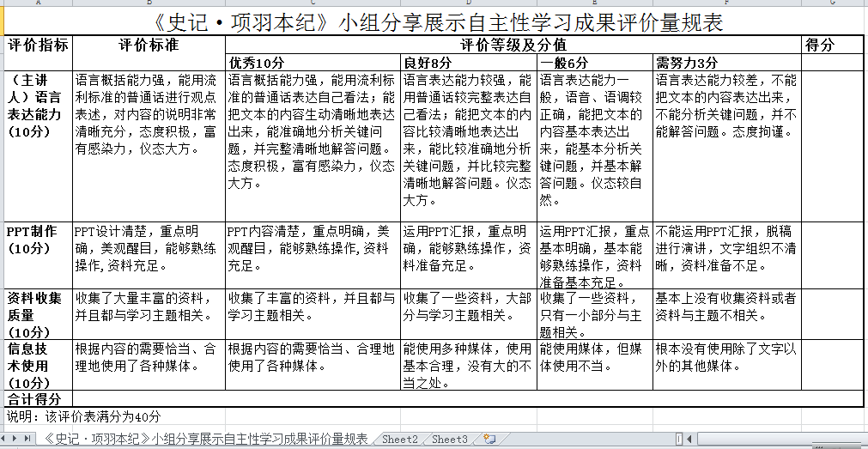This screenshot has width=868, height=449.
Task: Select cell starting with 语言表达能力一般
Action: [594, 146]
